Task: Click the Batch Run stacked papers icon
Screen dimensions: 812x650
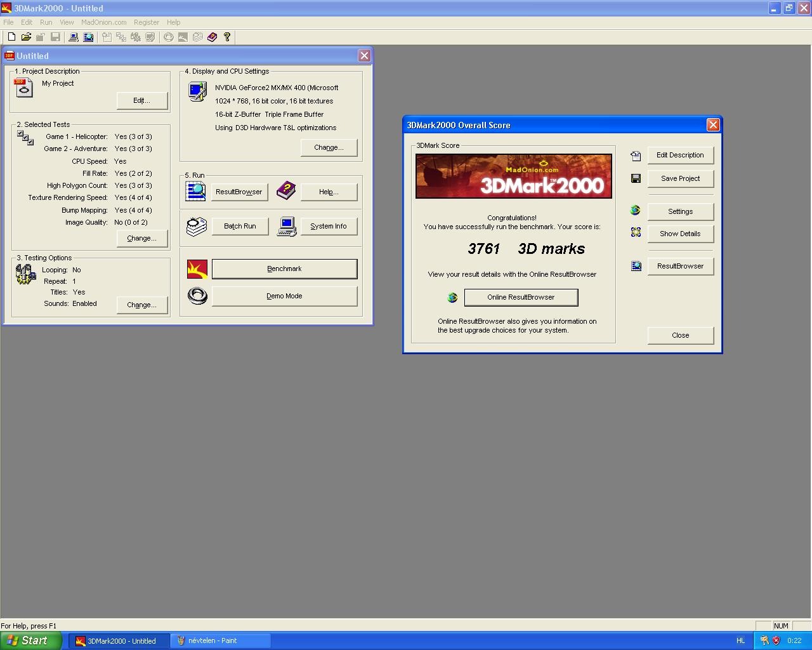Action: click(x=197, y=226)
